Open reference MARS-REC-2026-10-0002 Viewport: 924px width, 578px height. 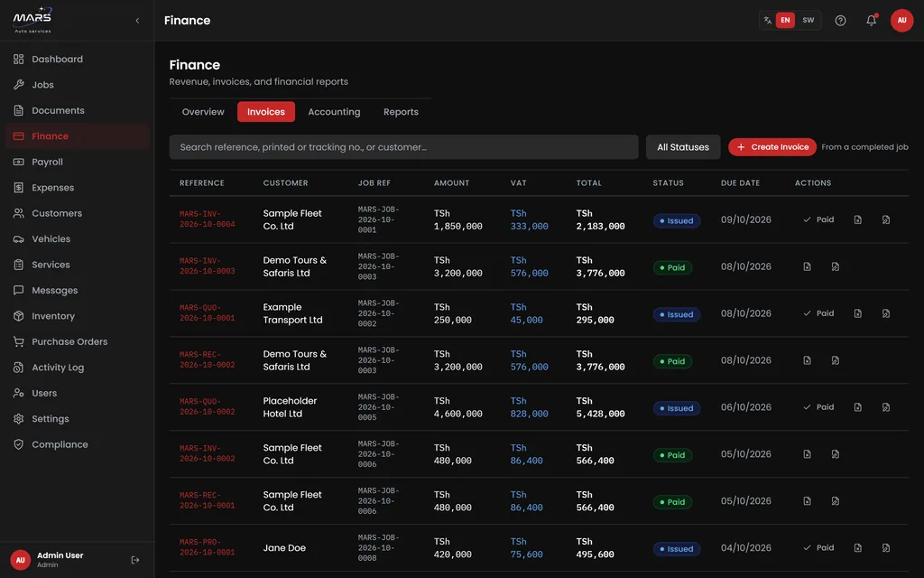(207, 359)
